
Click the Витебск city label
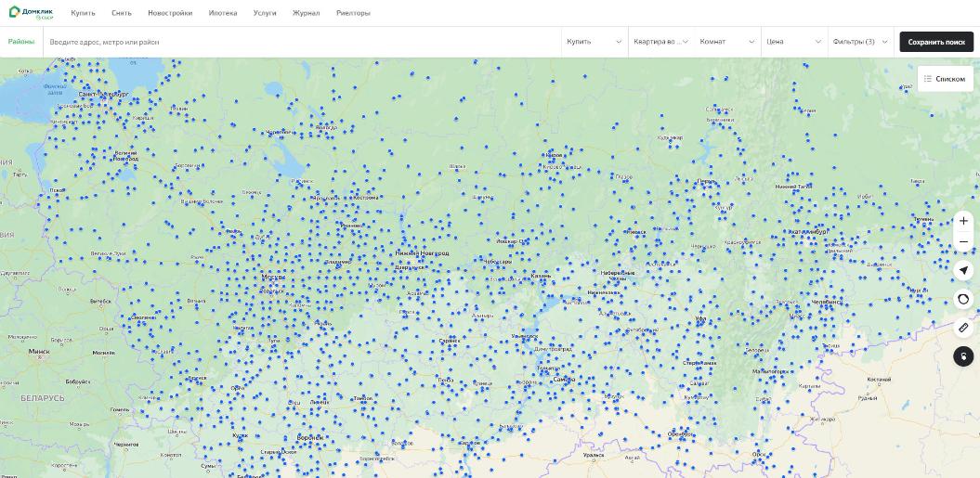point(100,301)
